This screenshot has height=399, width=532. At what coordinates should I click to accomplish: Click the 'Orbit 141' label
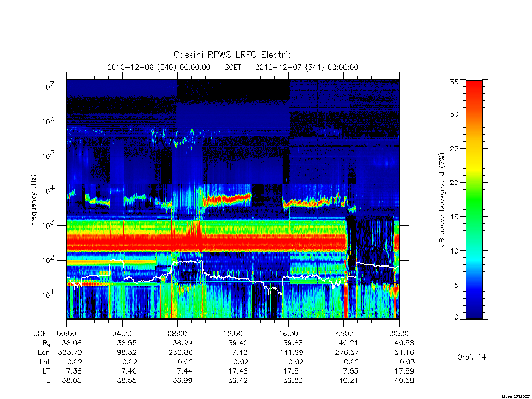click(x=473, y=357)
